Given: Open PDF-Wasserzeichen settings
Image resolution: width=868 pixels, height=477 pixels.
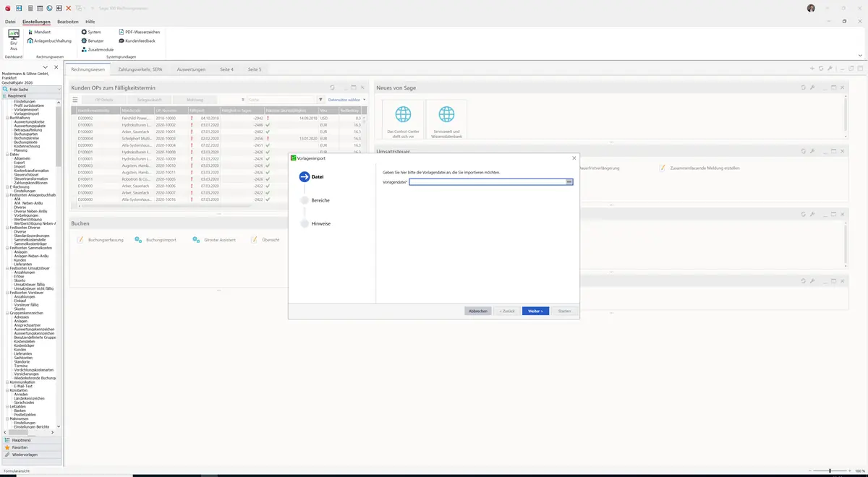Looking at the screenshot, I should click(x=139, y=32).
